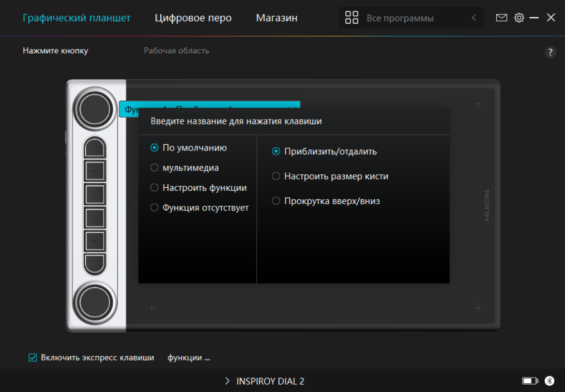The height and width of the screenshot is (392, 565).
Task: Select the first express key on the tablet
Action: coord(94,147)
